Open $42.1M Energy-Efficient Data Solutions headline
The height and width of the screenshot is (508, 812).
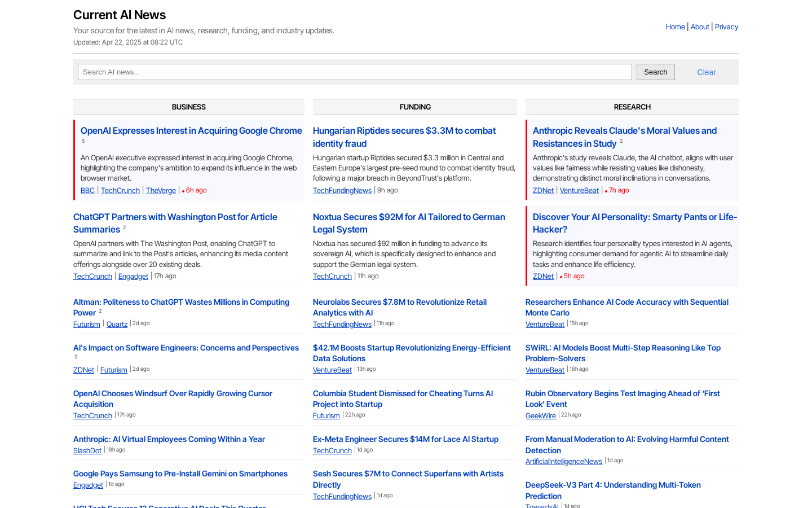click(412, 353)
